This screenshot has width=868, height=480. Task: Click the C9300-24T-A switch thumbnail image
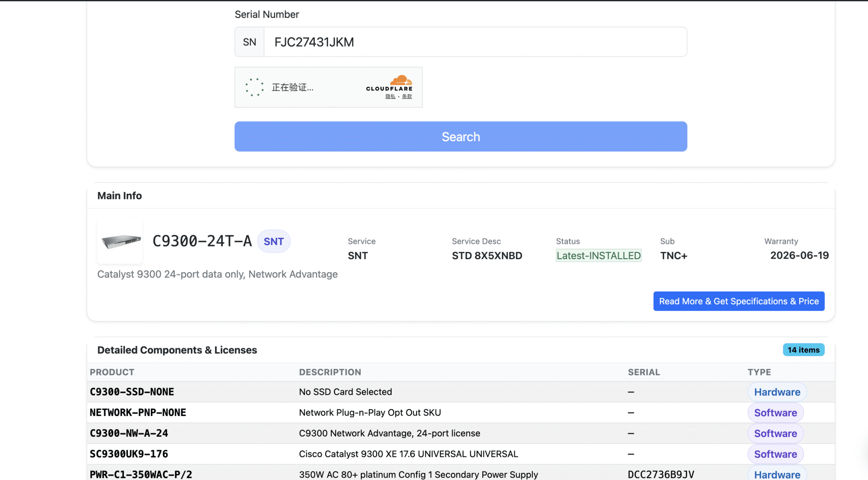[120, 241]
